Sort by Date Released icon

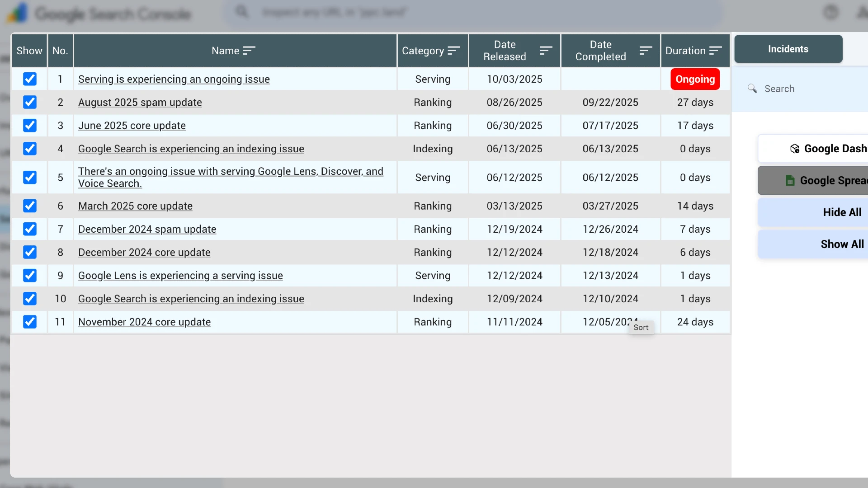tap(546, 51)
